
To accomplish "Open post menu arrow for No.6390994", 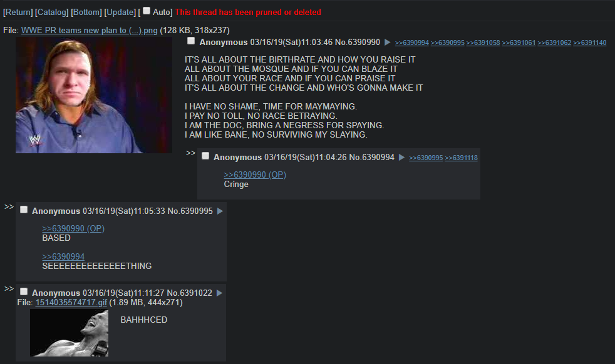I will click(x=401, y=158).
